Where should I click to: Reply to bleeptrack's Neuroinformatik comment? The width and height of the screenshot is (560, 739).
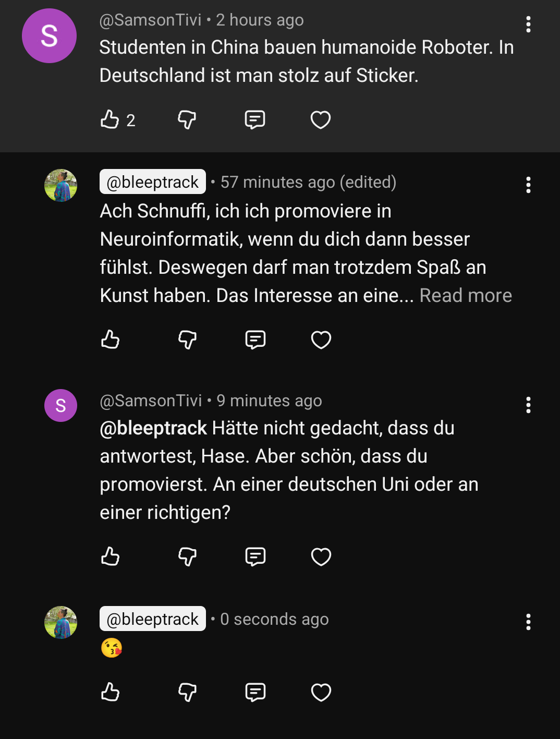[255, 340]
